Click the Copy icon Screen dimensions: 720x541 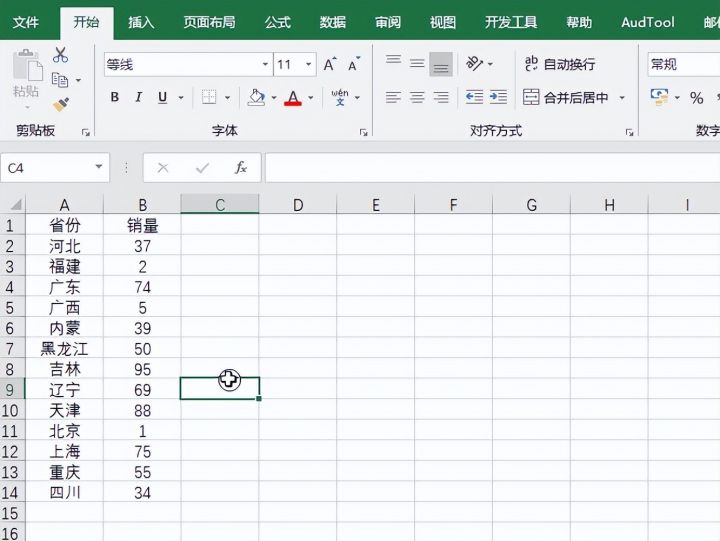point(60,80)
